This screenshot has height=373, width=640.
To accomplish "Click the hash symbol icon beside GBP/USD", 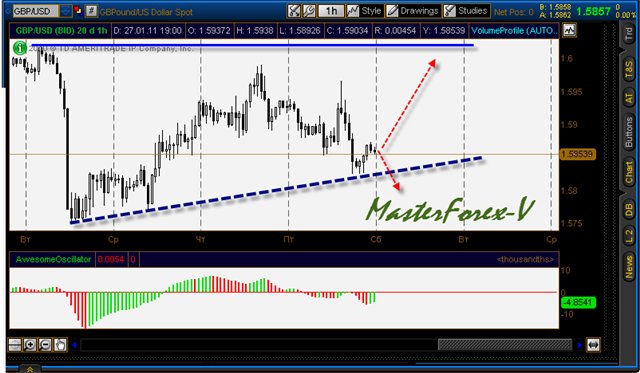I will 91,11.
